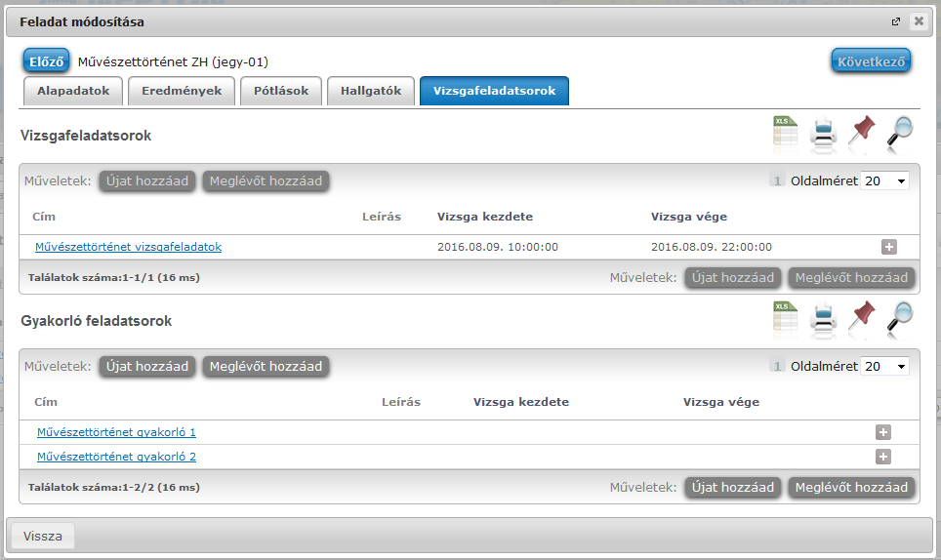Viewport: 941px width, 560px height.
Task: Expand Művészettörténet vizsgafeladatok row plus
Action: click(889, 247)
